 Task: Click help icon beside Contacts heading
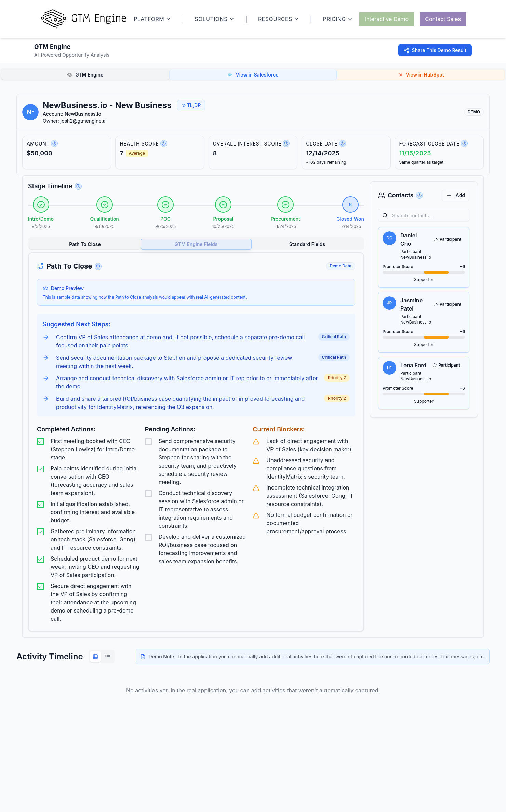point(420,195)
